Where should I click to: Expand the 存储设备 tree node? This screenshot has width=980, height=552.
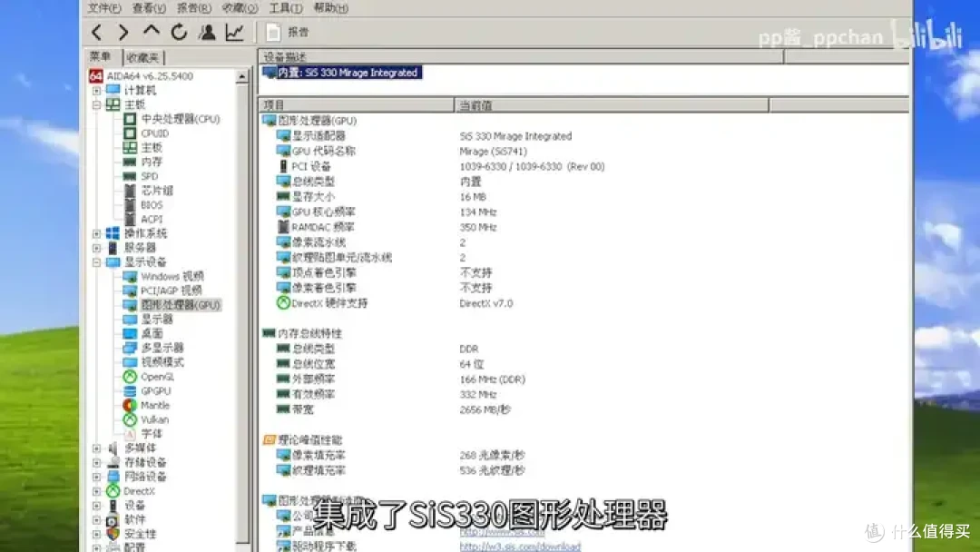tap(96, 463)
